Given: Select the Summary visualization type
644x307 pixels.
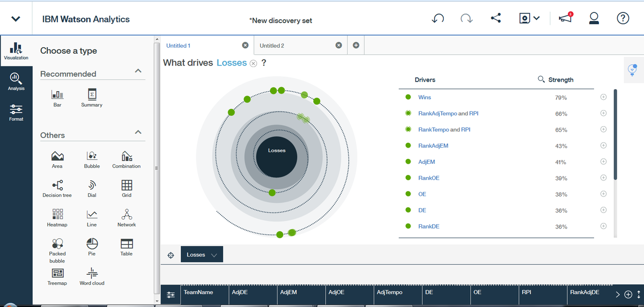Looking at the screenshot, I should (x=92, y=98).
